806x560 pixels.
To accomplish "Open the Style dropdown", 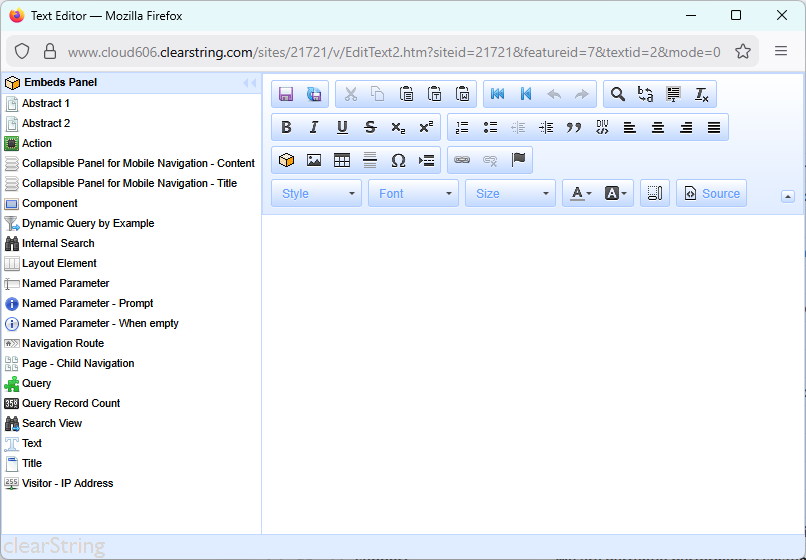I will [x=316, y=194].
